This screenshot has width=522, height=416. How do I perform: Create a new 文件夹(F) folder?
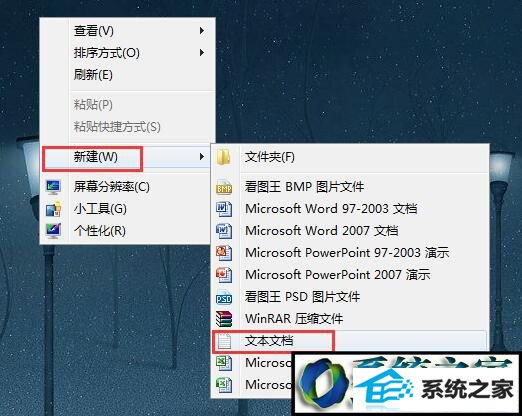[x=350, y=157]
